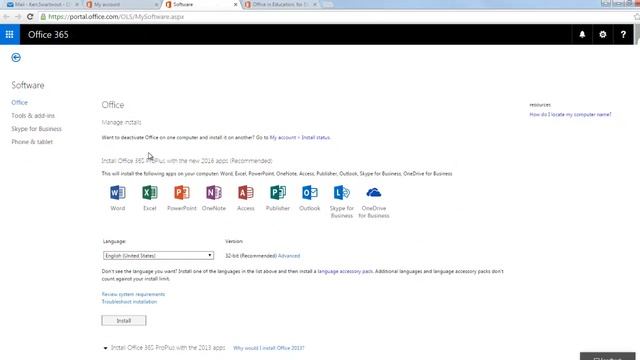
Task: Go back using the circled arrow
Action: pos(16,58)
